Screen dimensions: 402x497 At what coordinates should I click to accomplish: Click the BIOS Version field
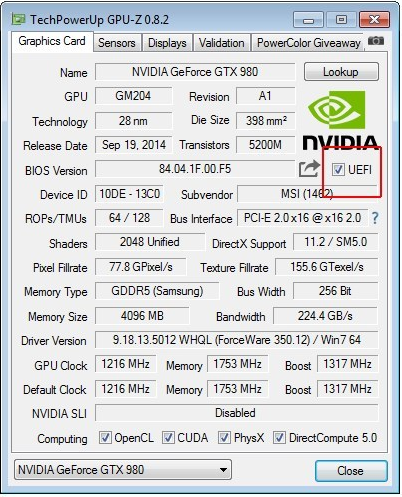[x=195, y=169]
